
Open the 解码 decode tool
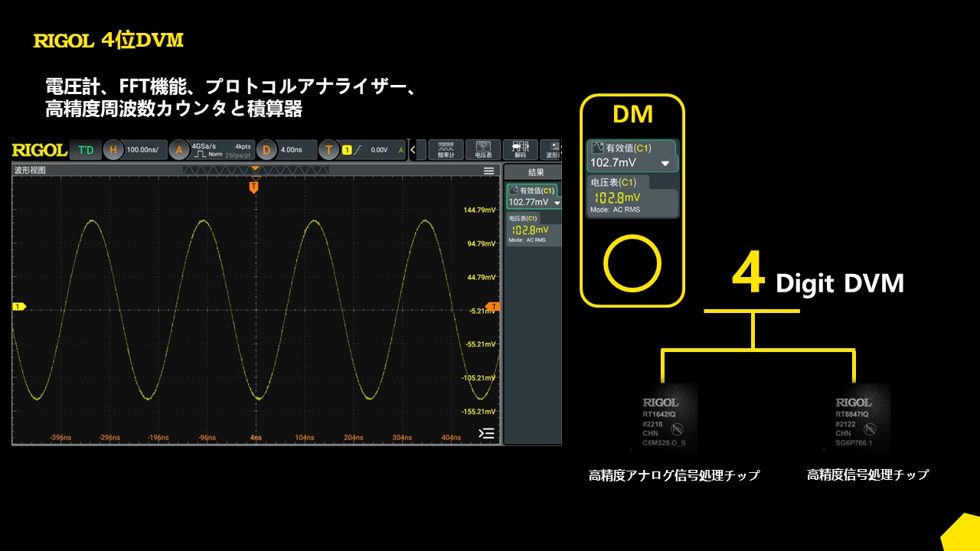(x=521, y=149)
